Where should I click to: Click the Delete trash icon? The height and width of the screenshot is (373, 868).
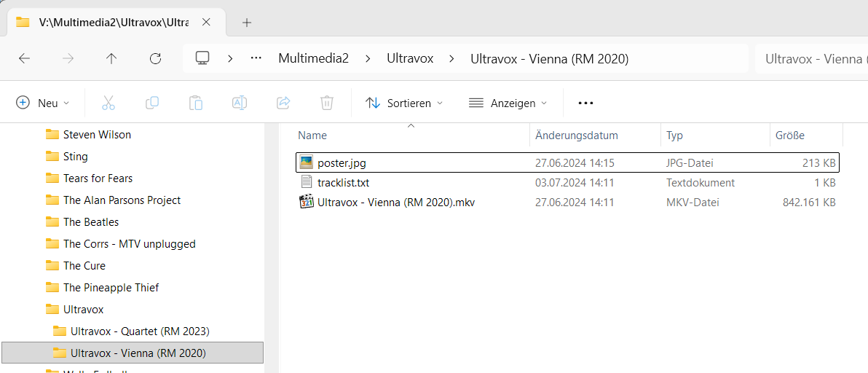[x=327, y=103]
